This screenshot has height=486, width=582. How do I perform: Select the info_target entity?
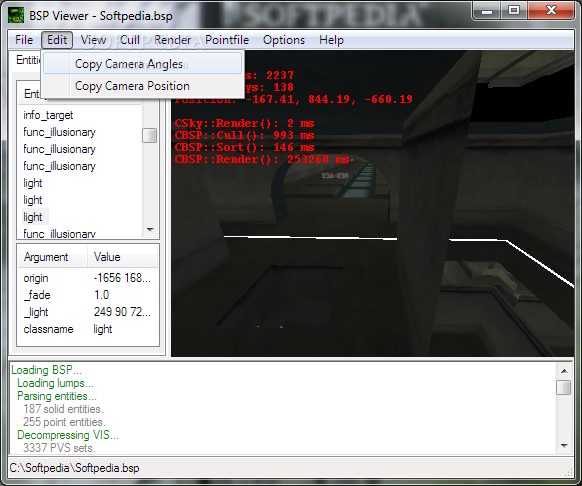pyautogui.click(x=48, y=115)
